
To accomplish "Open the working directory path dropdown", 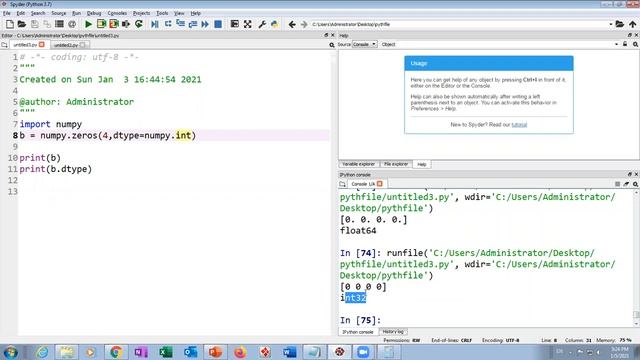I will click(611, 24).
